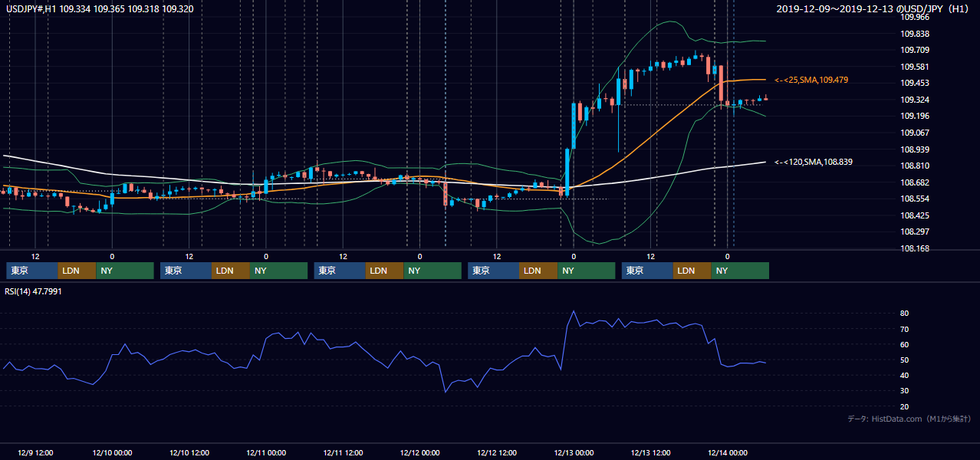This screenshot has height=460, width=980.
Task: Click the 東京 session box above 12/13 12:00
Action: (x=648, y=271)
